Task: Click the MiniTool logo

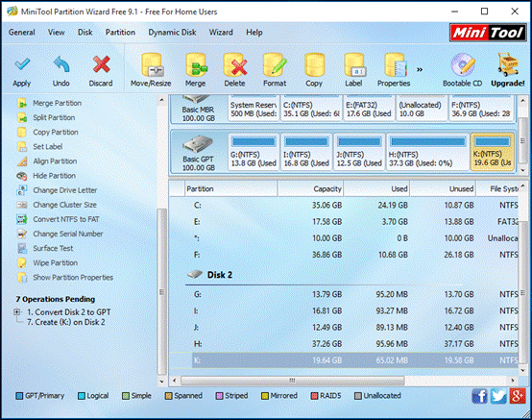Action: tap(488, 33)
